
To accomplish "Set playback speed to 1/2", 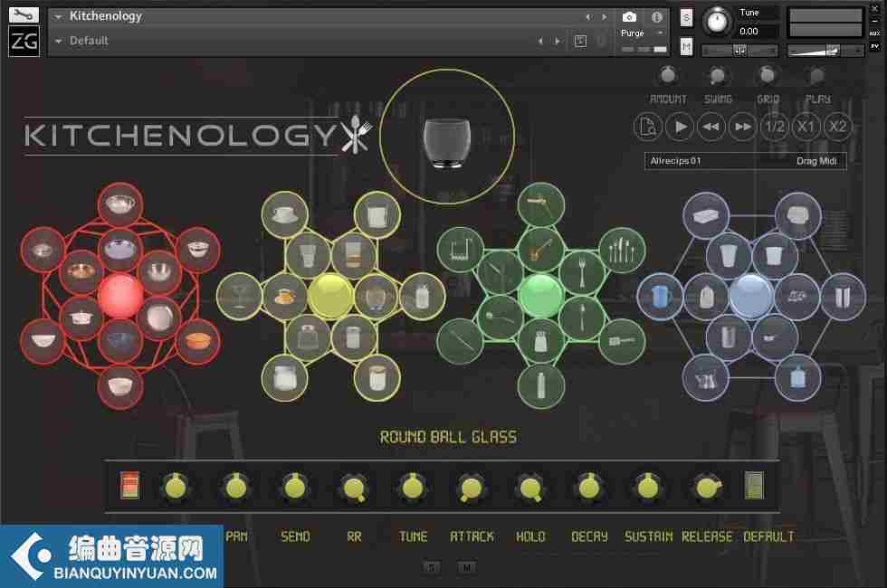I will pyautogui.click(x=775, y=127).
